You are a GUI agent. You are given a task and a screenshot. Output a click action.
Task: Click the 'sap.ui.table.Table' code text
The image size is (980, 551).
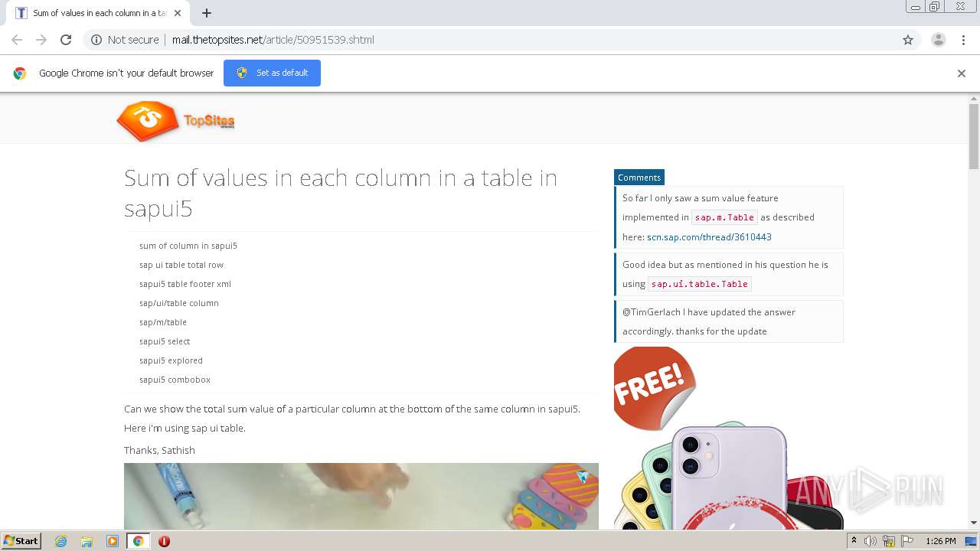point(700,284)
